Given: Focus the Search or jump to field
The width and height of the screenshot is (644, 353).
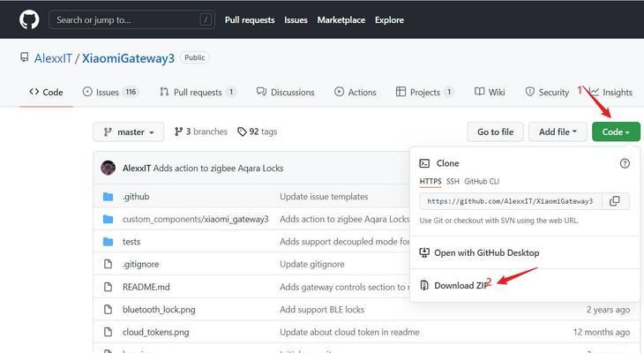Looking at the screenshot, I should 131,19.
